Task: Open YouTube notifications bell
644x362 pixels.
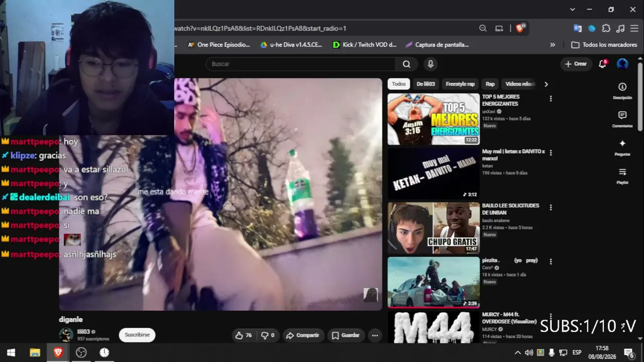Action: tap(602, 64)
